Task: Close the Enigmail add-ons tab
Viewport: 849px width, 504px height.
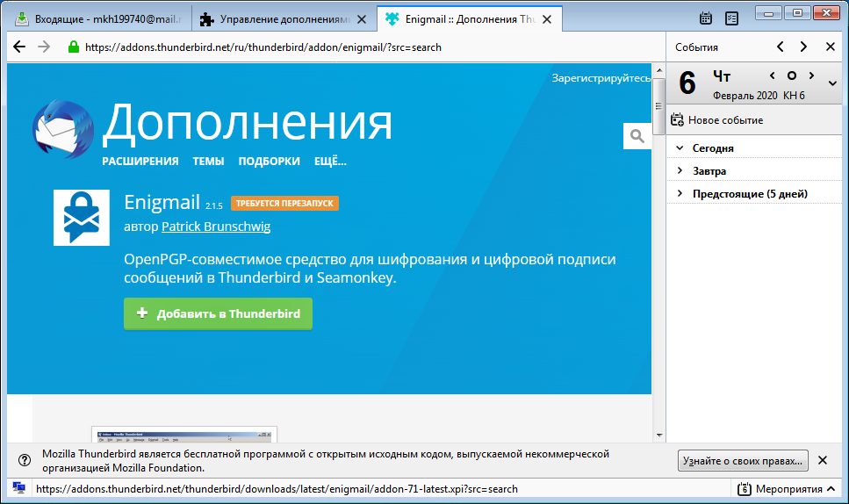Action: 547,19
